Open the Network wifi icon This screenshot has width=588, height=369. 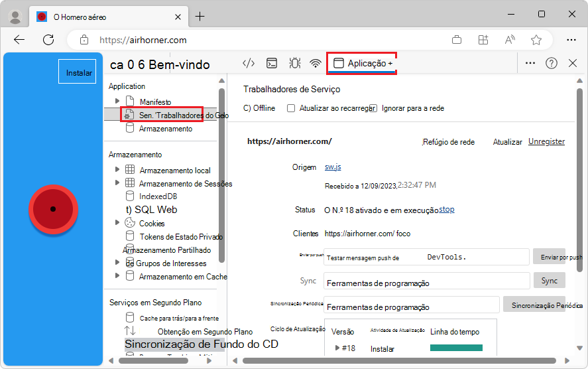coord(316,63)
